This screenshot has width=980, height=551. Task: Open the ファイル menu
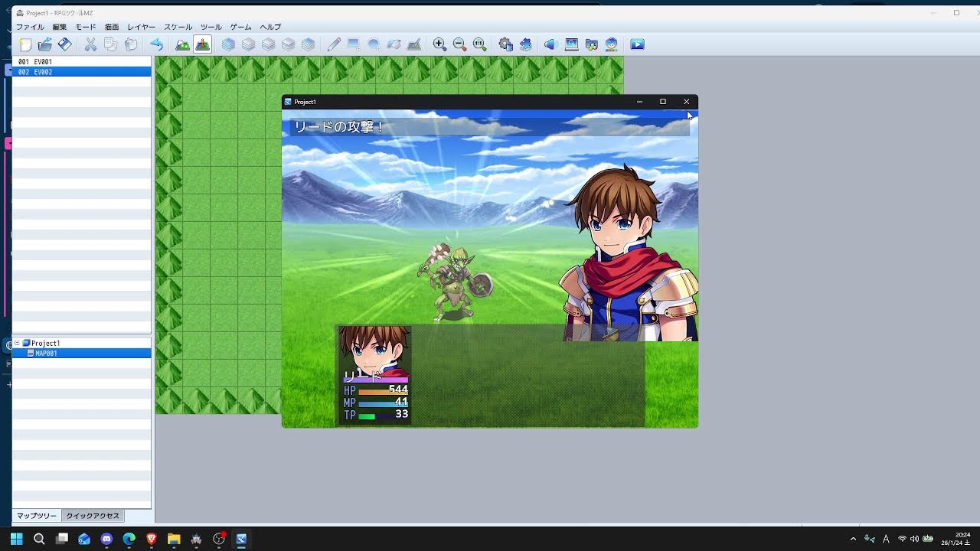click(31, 27)
